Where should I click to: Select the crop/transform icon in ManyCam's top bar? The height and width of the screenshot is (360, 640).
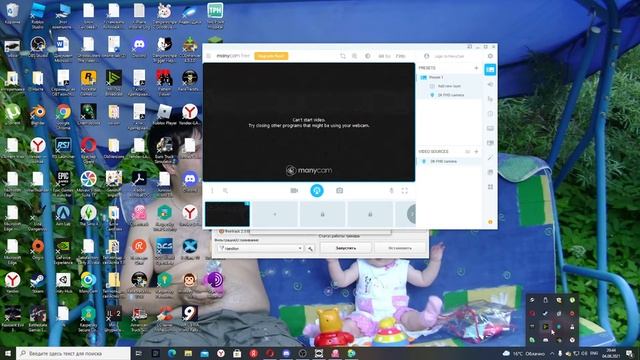click(x=342, y=56)
